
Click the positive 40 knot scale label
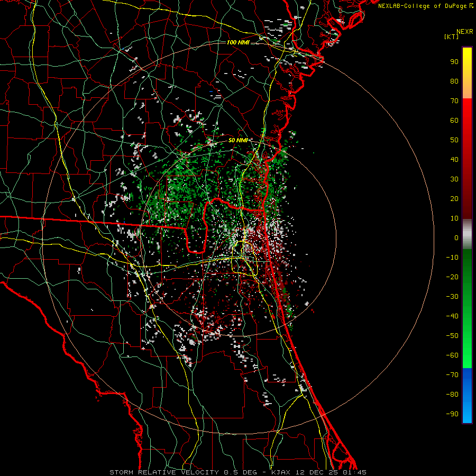coord(454,159)
